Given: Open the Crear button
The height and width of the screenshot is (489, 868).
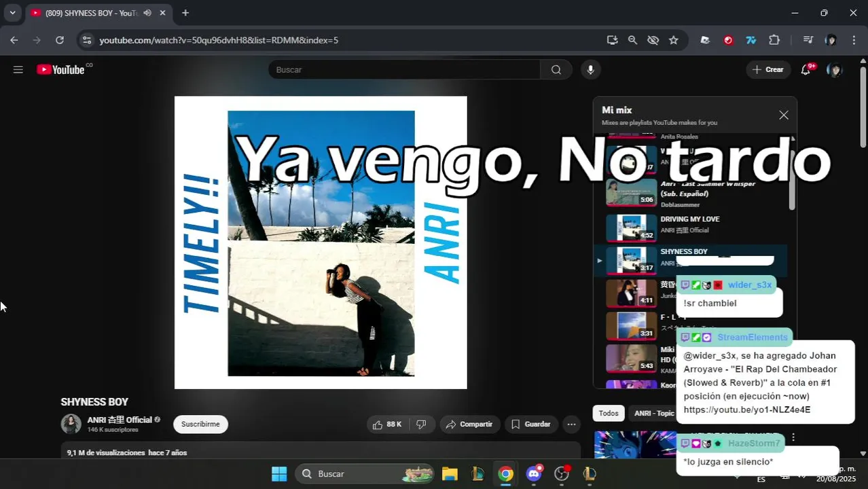Looking at the screenshot, I should pyautogui.click(x=768, y=69).
